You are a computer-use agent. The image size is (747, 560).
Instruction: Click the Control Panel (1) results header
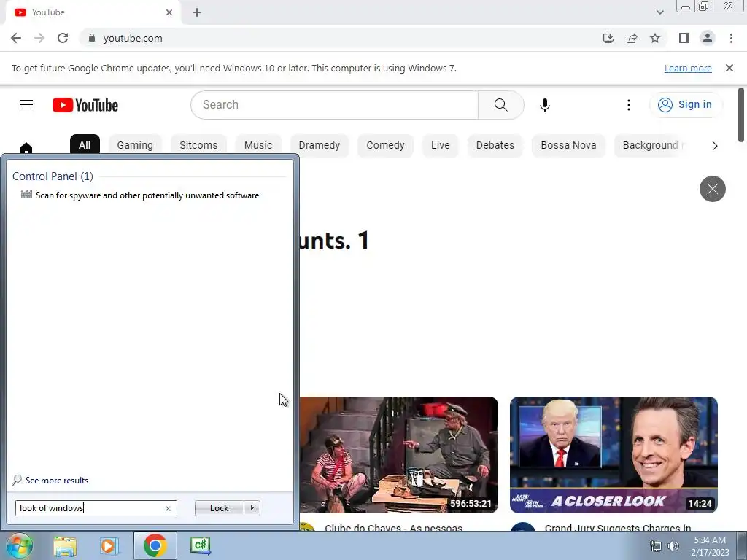53,176
